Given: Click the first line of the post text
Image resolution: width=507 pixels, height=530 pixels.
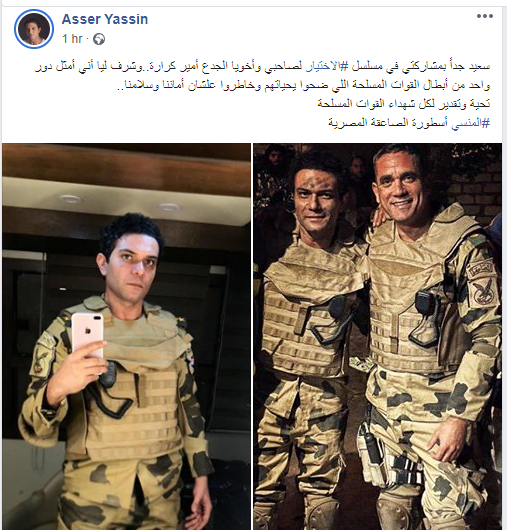Looking at the screenshot, I should [263, 67].
